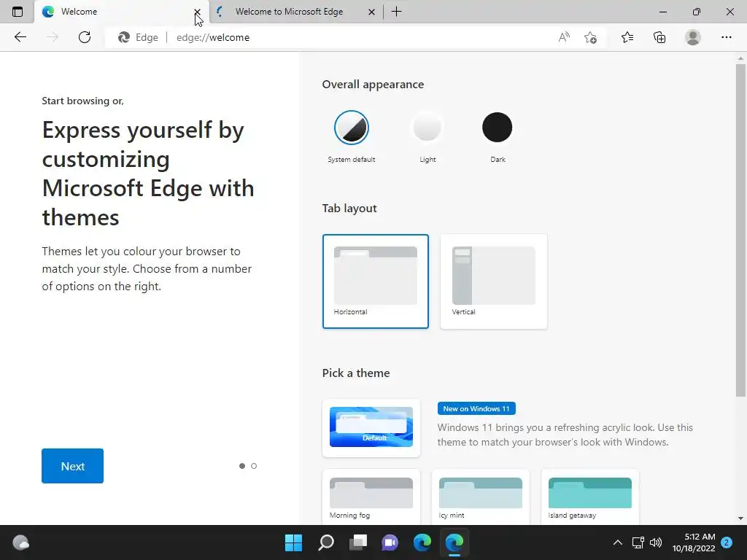
Task: Click the Start browsing or, text
Action: pyautogui.click(x=83, y=101)
